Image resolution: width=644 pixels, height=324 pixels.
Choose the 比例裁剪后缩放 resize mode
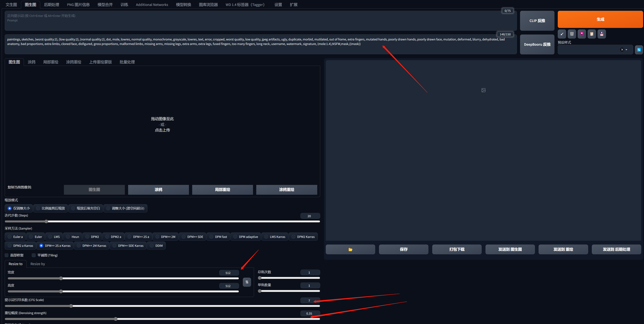tap(38, 208)
